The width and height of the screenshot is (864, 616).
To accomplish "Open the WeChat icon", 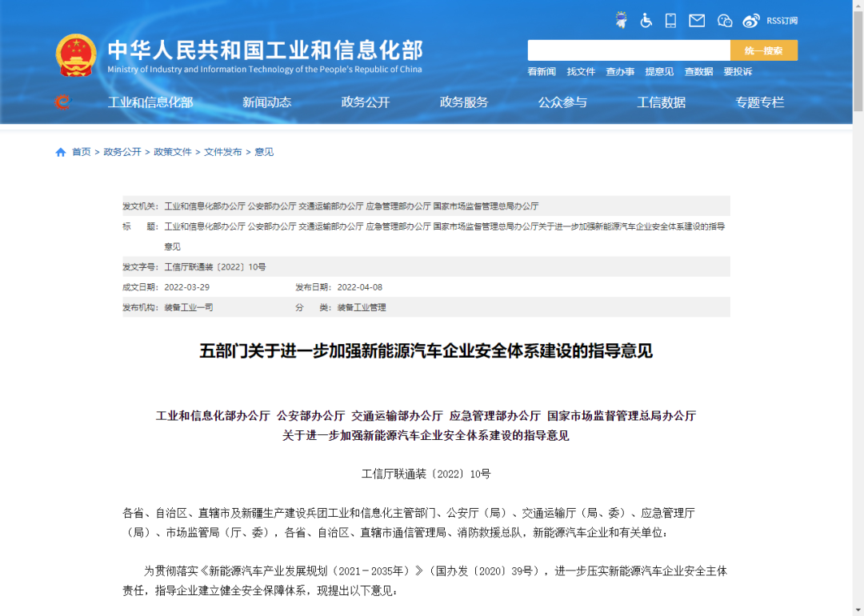I will (725, 21).
